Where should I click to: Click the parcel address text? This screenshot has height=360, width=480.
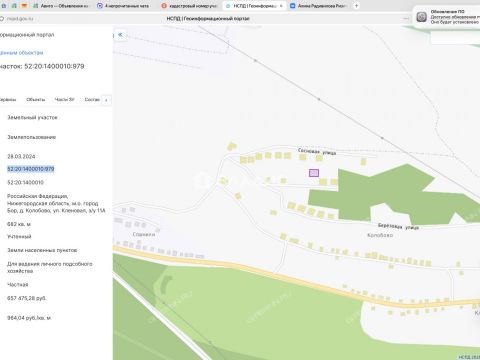coord(56,203)
